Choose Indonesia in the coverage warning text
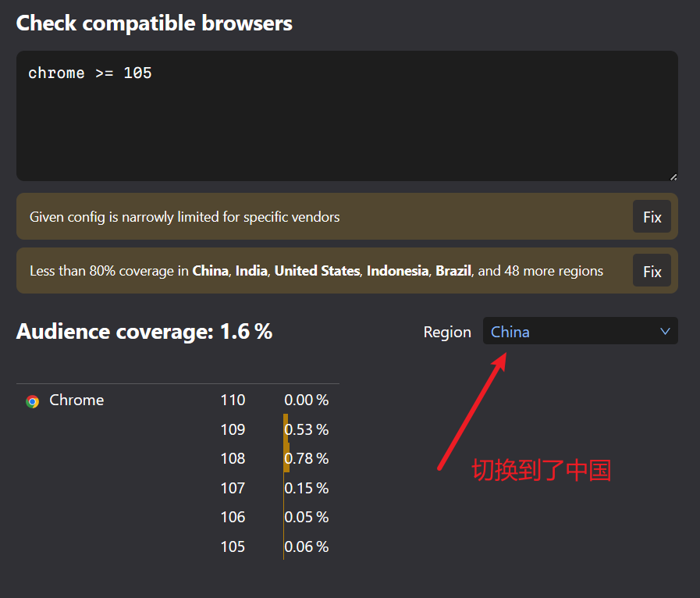 click(397, 271)
